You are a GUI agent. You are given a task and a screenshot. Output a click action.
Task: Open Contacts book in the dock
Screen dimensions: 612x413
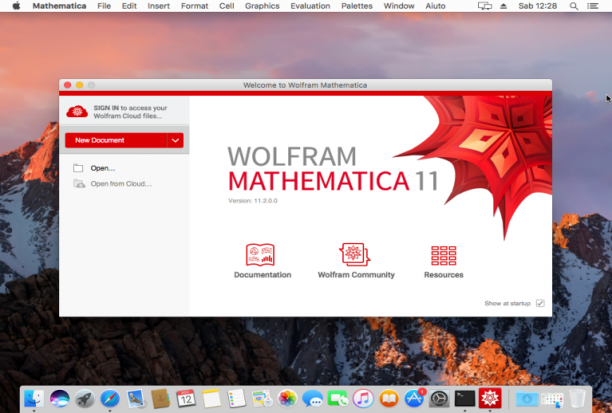160,399
